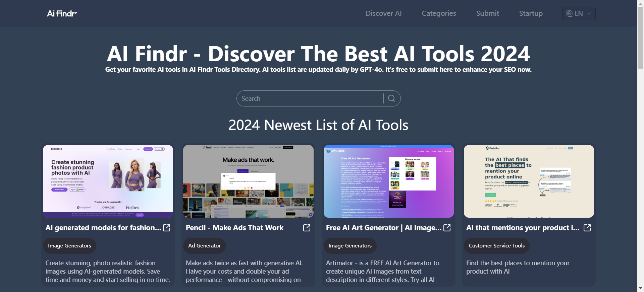
Task: Click the 'AI Findr - Discover The Best' headline
Action: (318, 54)
